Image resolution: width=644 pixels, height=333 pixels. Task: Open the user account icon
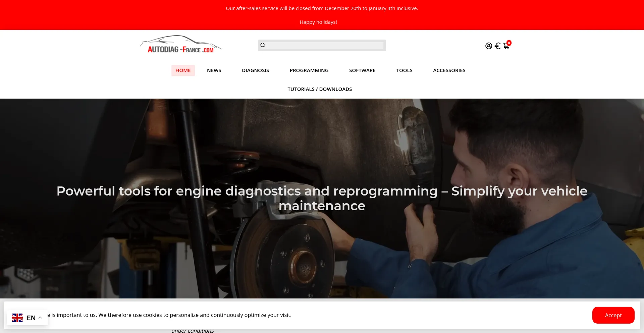point(488,46)
